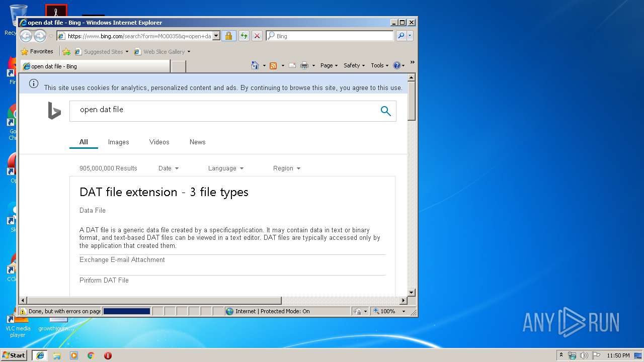Click Add to Favorites Bar icon

tap(66, 51)
